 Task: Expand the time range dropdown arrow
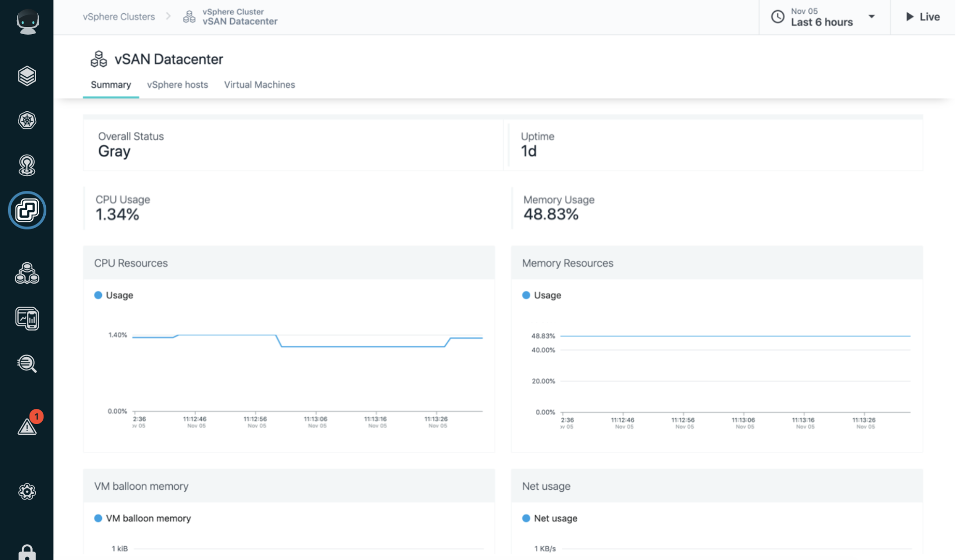(x=872, y=17)
